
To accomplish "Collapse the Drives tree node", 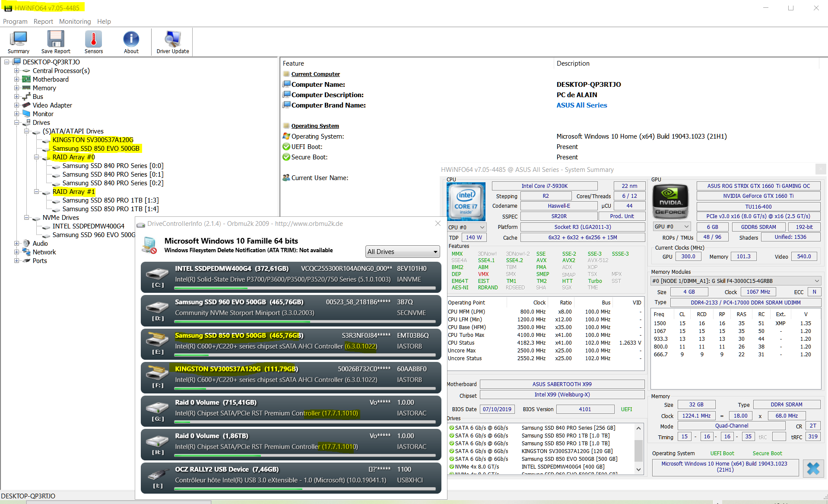I will point(16,122).
